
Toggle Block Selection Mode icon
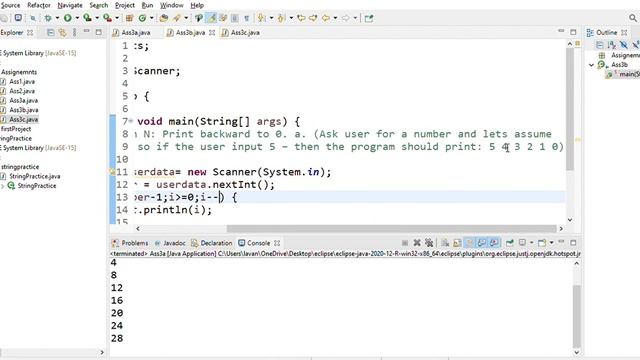[235, 18]
